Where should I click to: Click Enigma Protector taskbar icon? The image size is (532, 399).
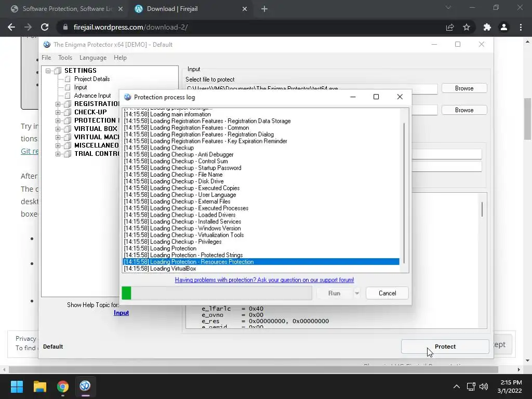tap(85, 386)
